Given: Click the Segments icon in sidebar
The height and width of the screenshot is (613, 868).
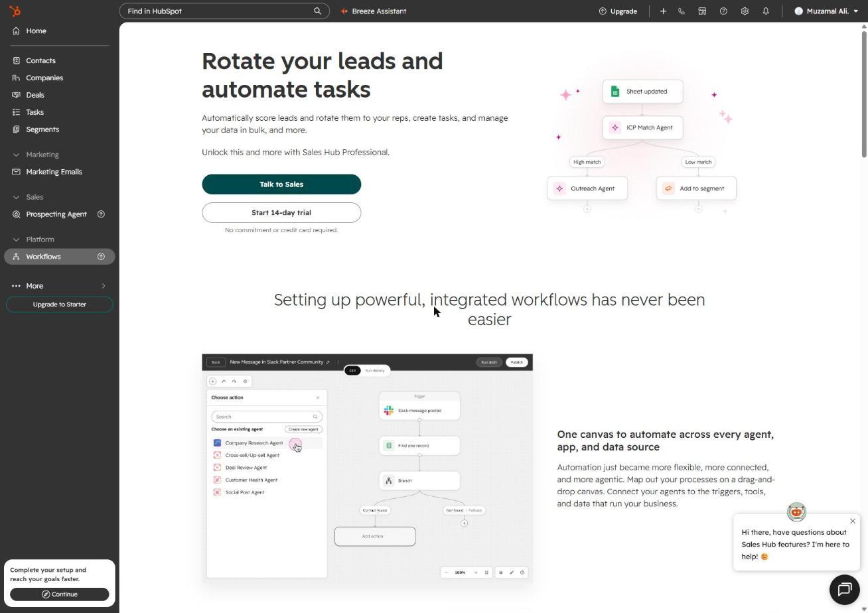Looking at the screenshot, I should [x=17, y=129].
